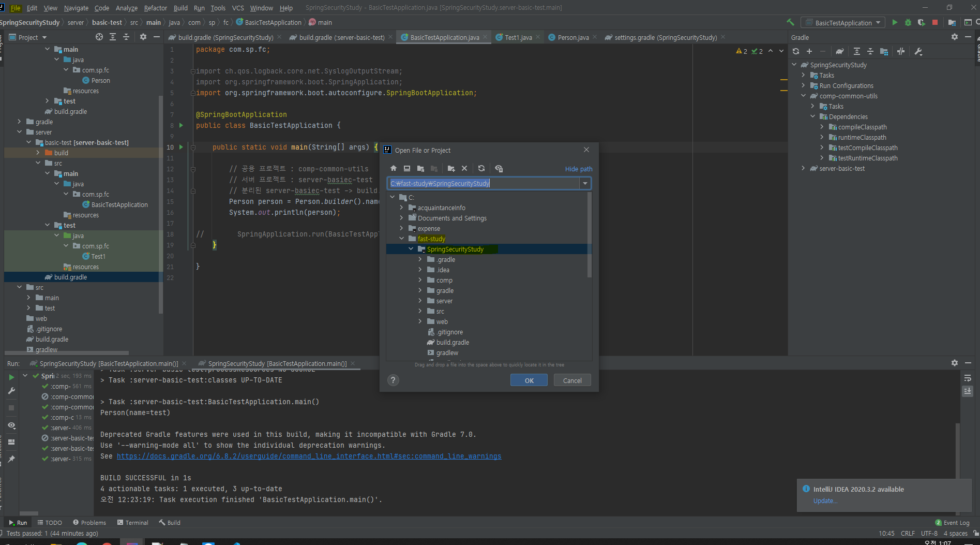This screenshot has height=545, width=980.
Task: Open Gradle panel gear options
Action: 955,37
